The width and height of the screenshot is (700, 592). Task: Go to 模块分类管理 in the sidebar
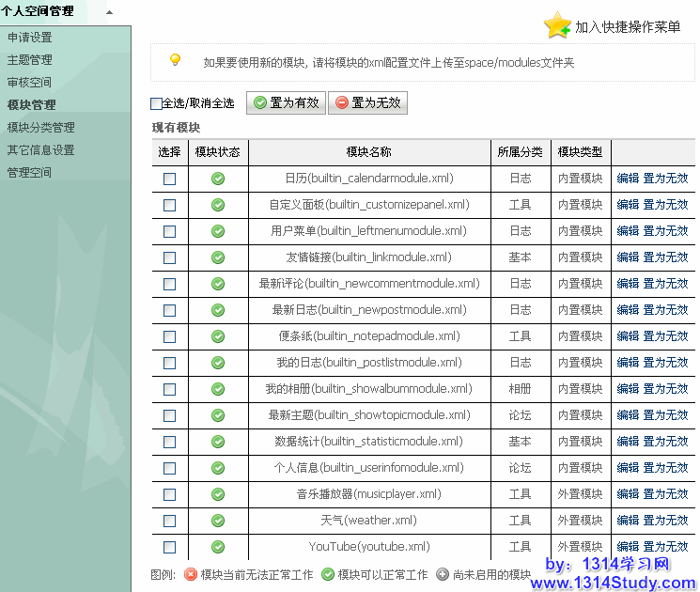(x=40, y=128)
